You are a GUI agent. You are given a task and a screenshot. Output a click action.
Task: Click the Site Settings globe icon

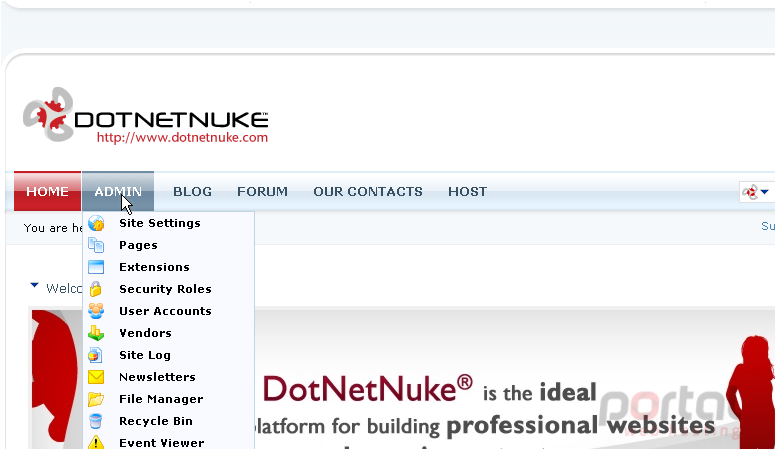click(96, 223)
